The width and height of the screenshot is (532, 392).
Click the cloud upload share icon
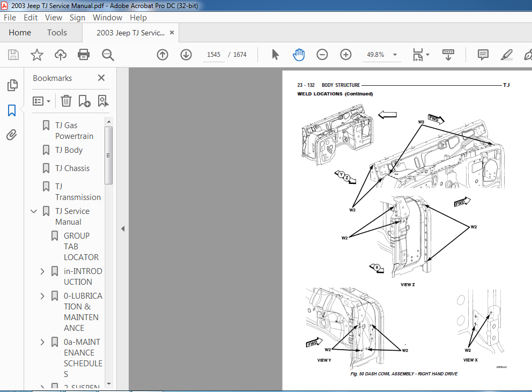click(x=61, y=55)
